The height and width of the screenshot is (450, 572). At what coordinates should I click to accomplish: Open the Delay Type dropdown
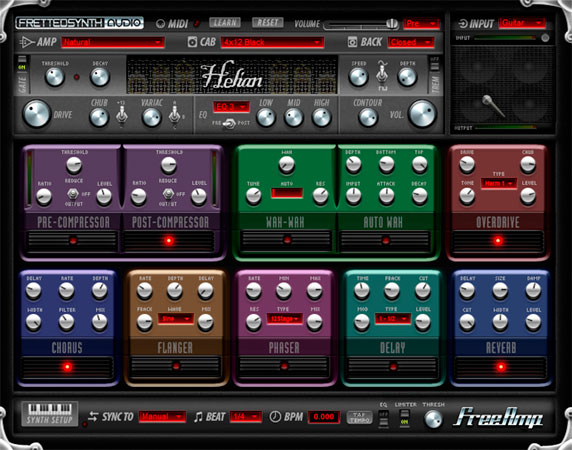pyautogui.click(x=393, y=319)
